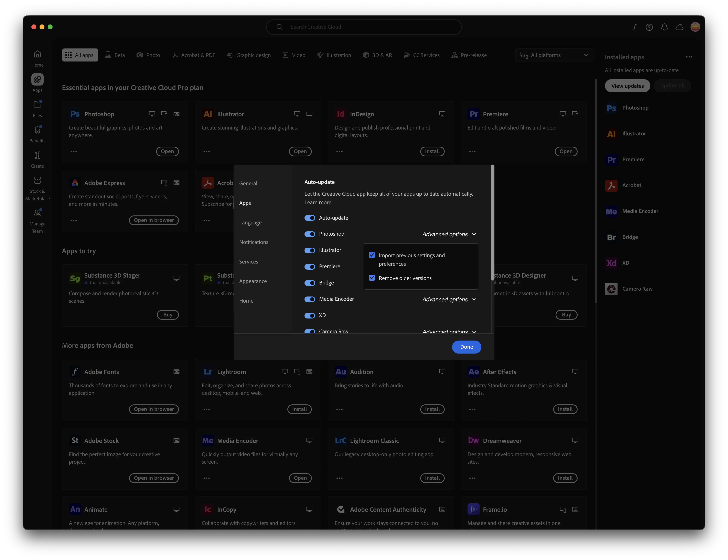Toggle XD auto-update switch
The width and height of the screenshot is (728, 560).
pos(310,315)
